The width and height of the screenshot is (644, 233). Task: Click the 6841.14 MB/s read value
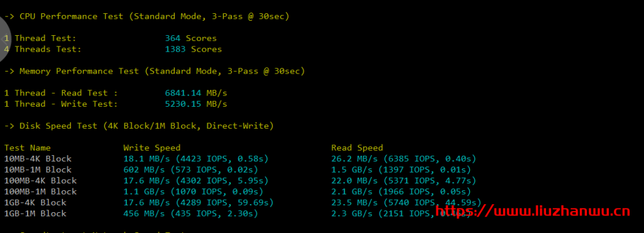click(196, 93)
